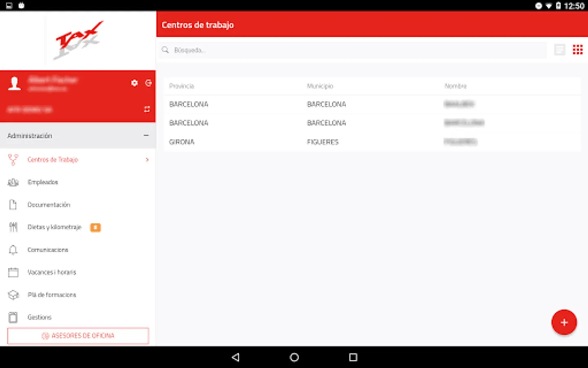The image size is (588, 368).
Task: Add a new work center with the plus button
Action: (x=564, y=322)
